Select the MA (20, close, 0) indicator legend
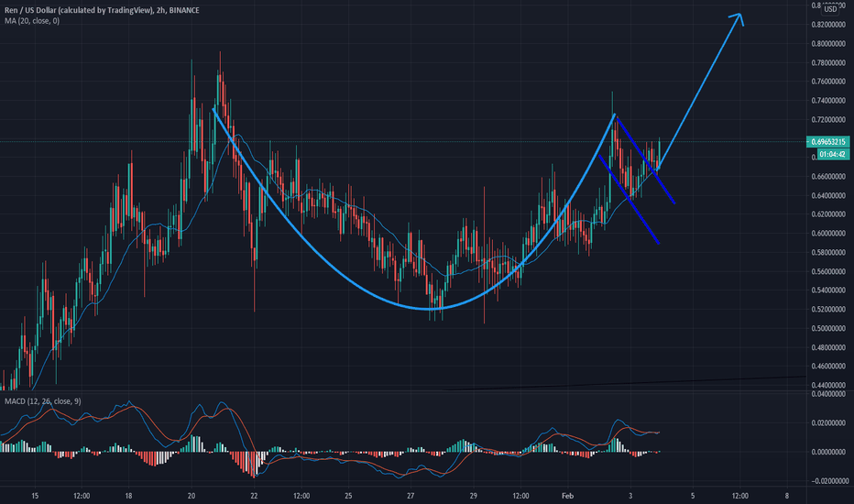 32,21
